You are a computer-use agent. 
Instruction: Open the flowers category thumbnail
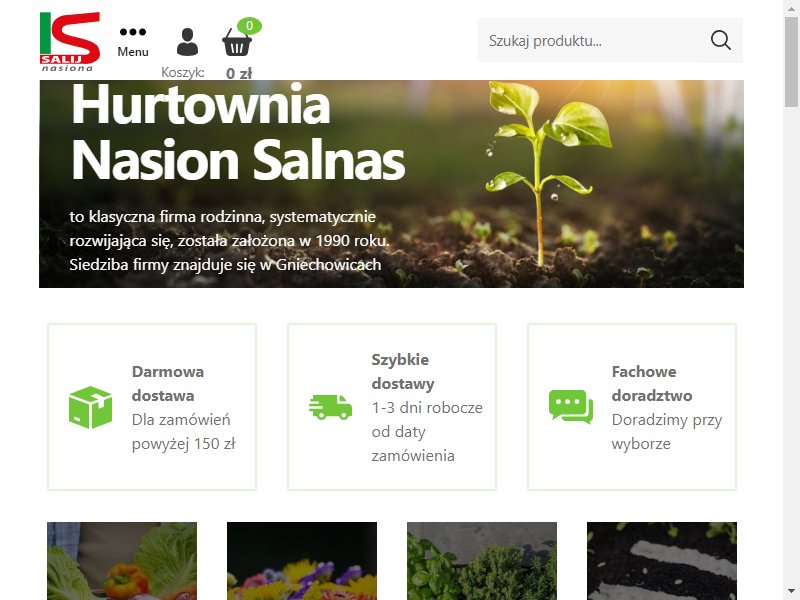[x=302, y=561]
